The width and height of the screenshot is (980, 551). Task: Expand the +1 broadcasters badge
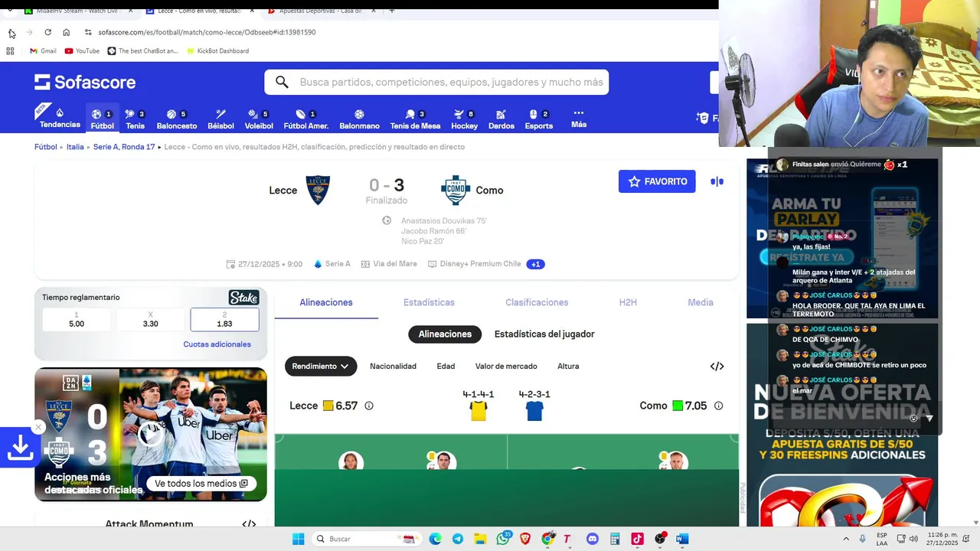(536, 264)
